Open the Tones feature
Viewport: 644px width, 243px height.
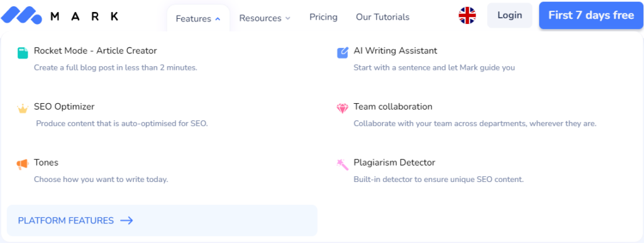[x=46, y=163]
